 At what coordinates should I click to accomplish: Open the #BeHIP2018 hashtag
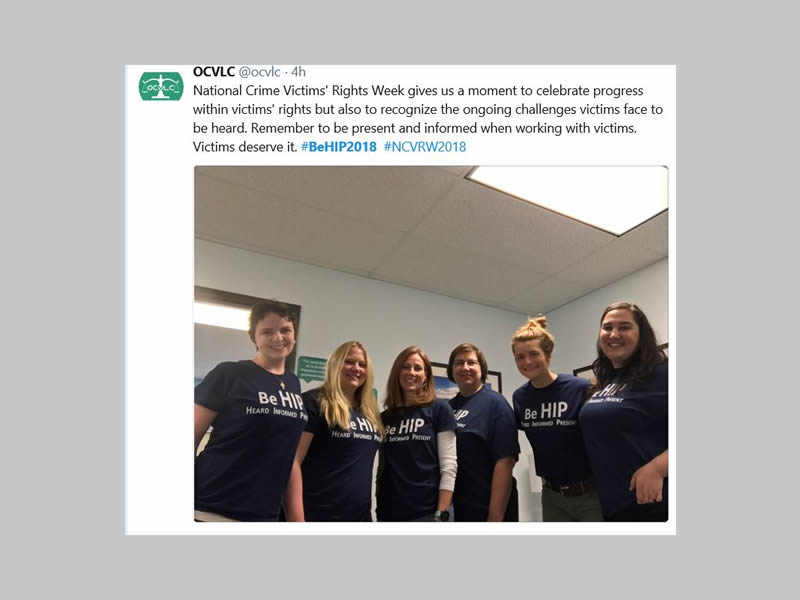tap(339, 147)
